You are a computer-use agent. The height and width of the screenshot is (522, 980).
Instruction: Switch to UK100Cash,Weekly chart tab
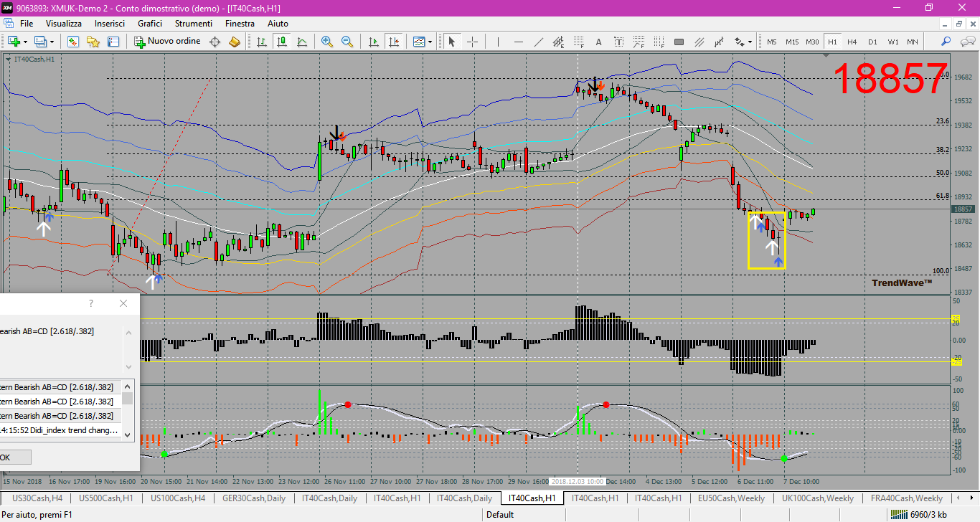[x=818, y=498]
